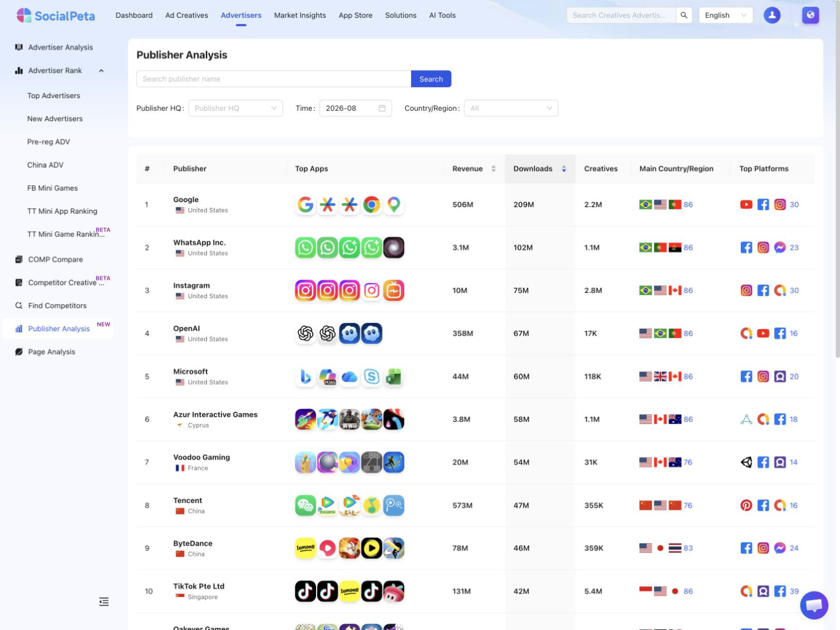Click first WhatsApp app icon
The image size is (840, 630).
306,248
